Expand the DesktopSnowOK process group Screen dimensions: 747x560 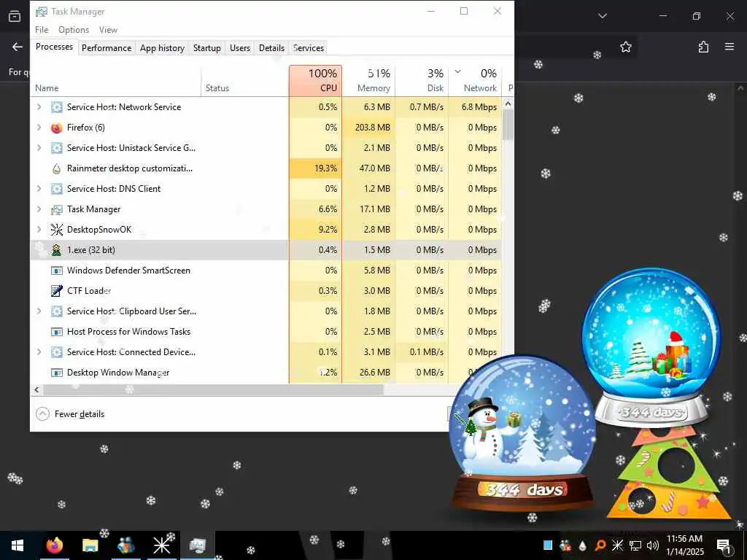pyautogui.click(x=39, y=230)
